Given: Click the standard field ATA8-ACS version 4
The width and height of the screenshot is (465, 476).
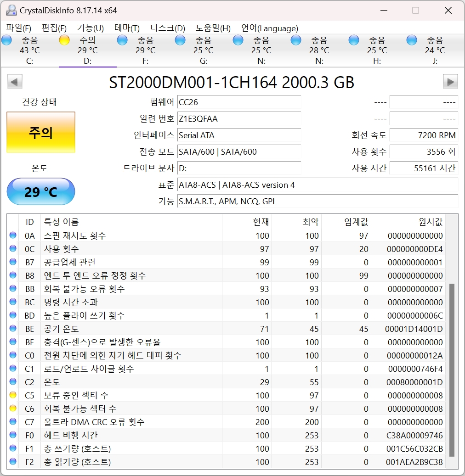Looking at the screenshot, I should coord(318,185).
